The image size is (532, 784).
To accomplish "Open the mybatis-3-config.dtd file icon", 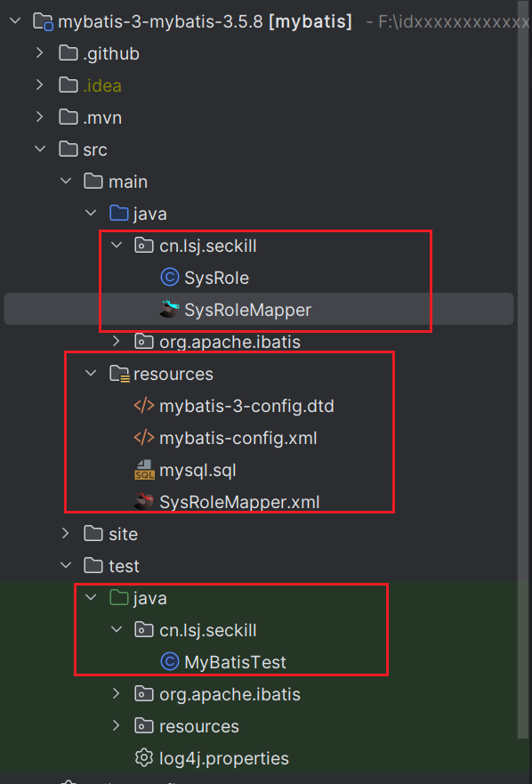I will click(144, 405).
